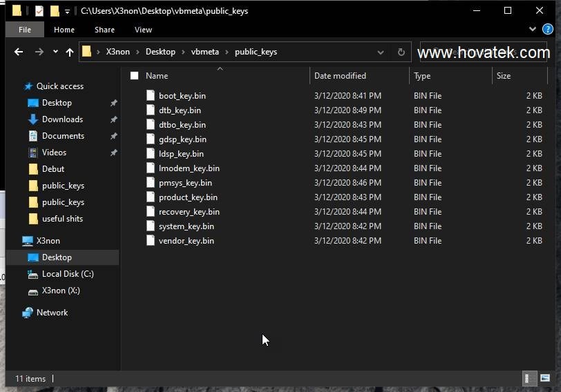Image resolution: width=561 pixels, height=392 pixels.
Task: Open the X3non (X:) drive
Action: pos(61,291)
